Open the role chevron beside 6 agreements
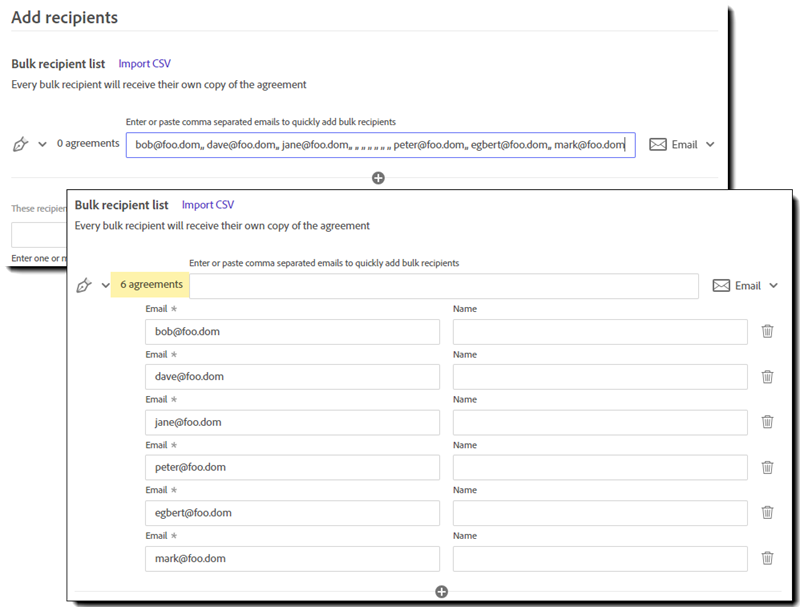800x607 pixels. (106, 285)
